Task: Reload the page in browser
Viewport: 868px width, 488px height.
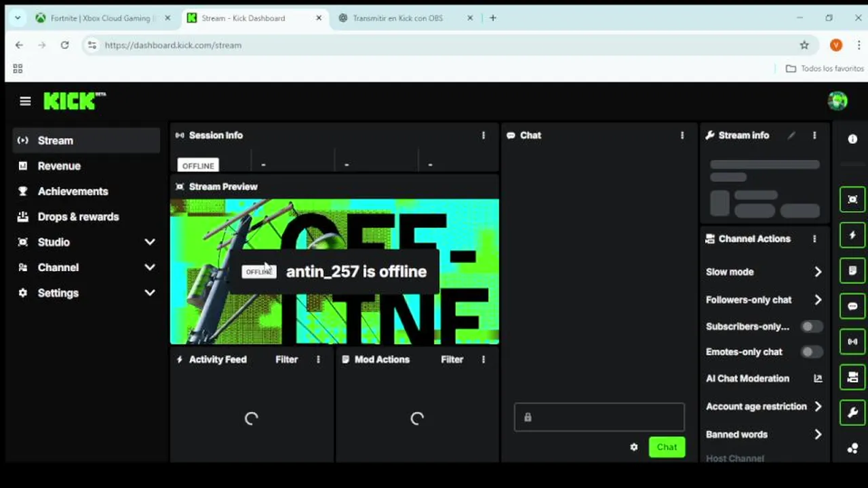Action: coord(64,45)
